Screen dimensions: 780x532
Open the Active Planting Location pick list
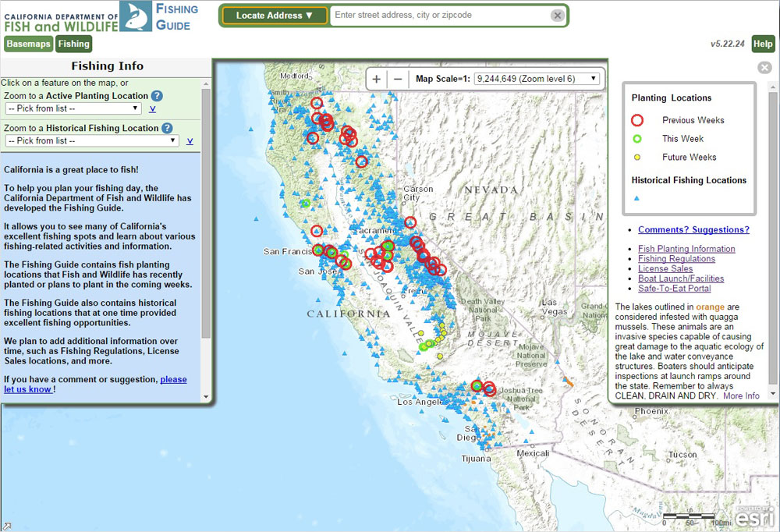click(x=73, y=108)
